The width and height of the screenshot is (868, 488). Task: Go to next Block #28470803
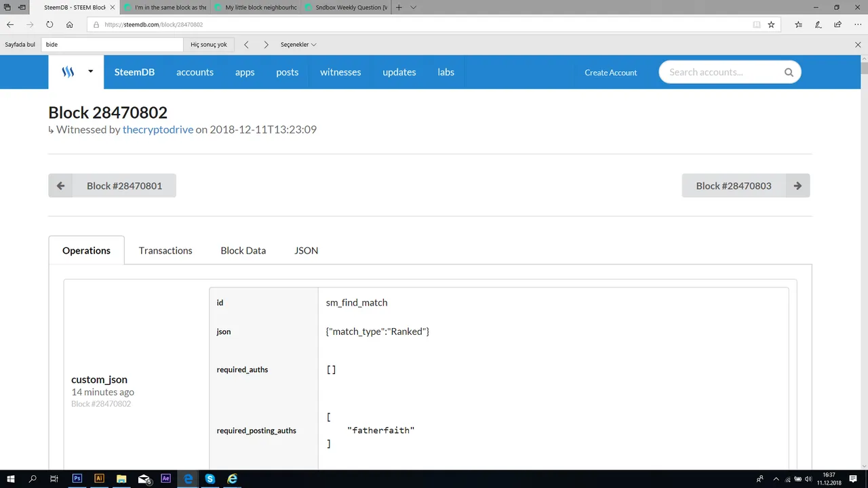click(x=746, y=186)
